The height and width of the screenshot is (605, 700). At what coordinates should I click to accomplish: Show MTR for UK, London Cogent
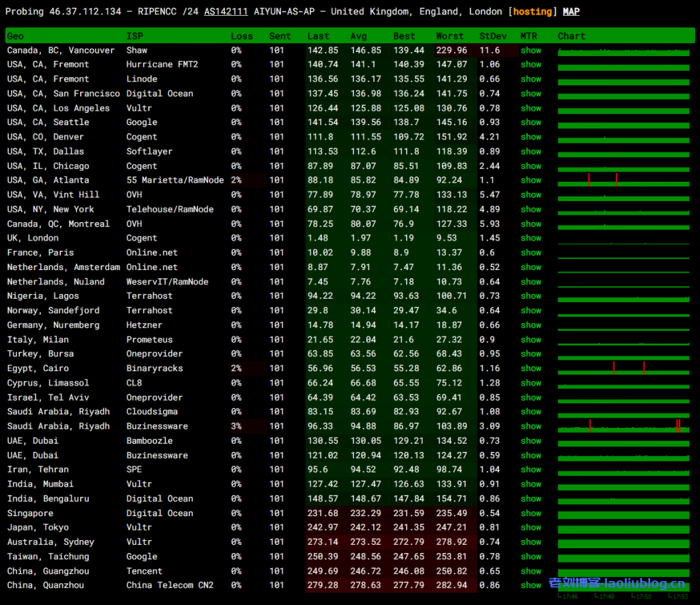point(530,239)
